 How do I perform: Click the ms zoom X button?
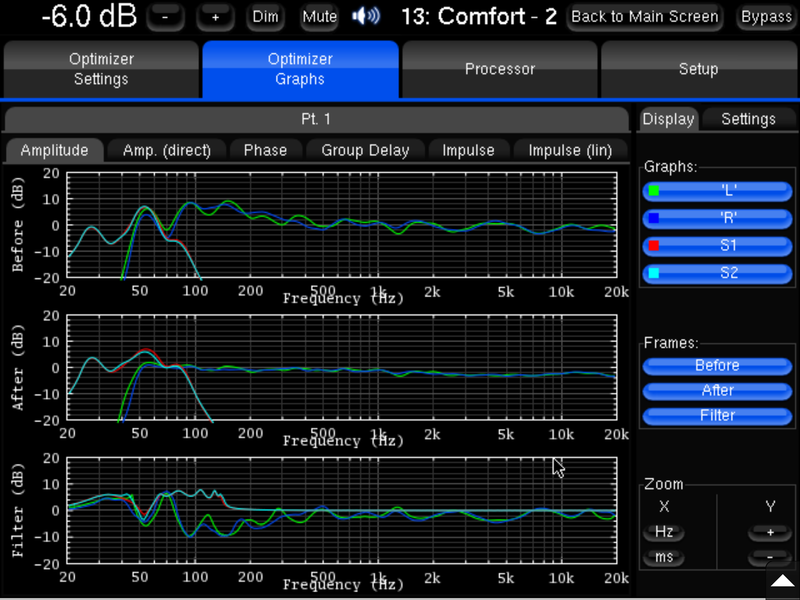pos(664,557)
